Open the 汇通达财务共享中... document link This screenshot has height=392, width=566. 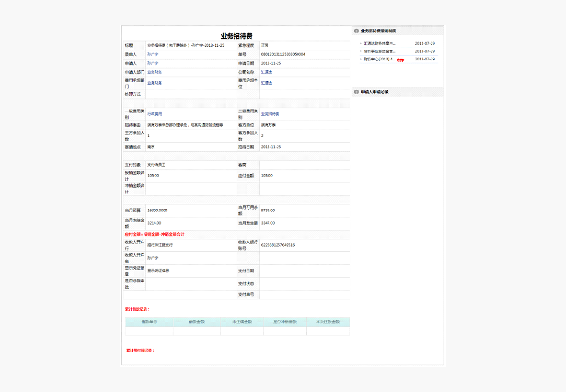coord(380,43)
